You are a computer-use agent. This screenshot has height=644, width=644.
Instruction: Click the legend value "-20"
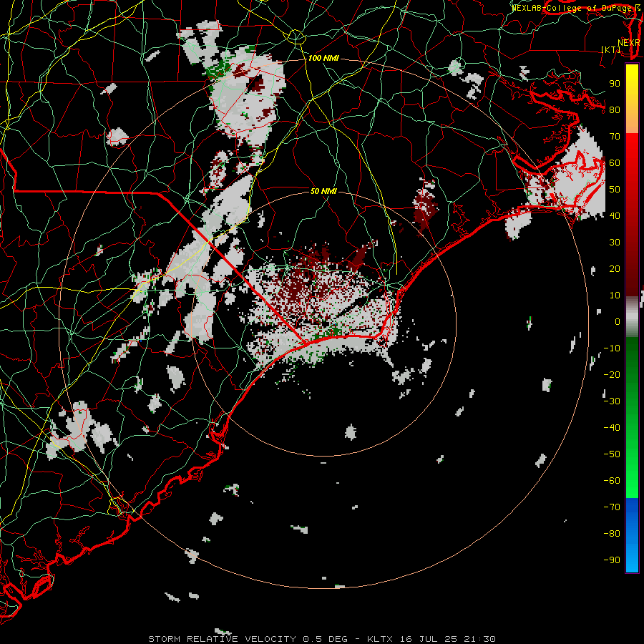(x=612, y=375)
